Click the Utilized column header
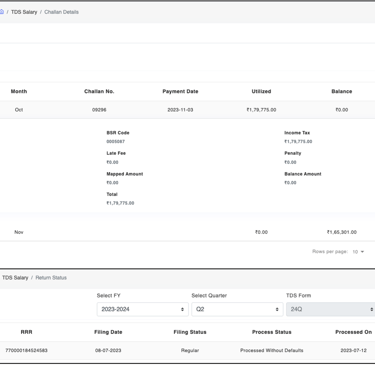The height and width of the screenshot is (366, 375). pos(261,91)
